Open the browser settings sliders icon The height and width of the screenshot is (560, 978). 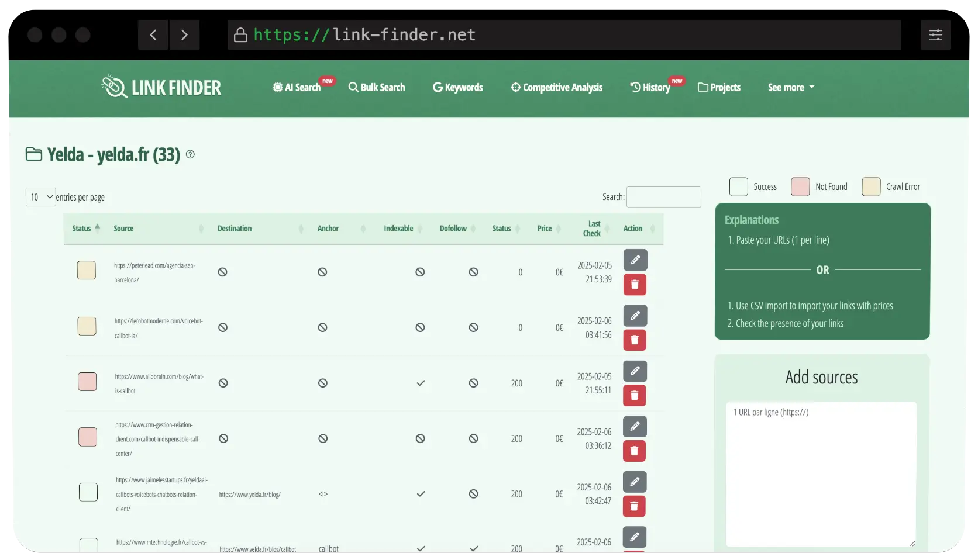pos(935,35)
